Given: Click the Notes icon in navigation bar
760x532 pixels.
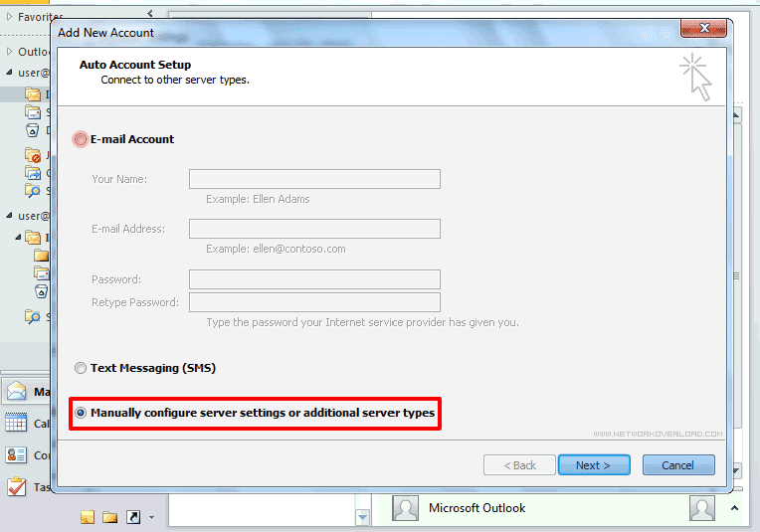Looking at the screenshot, I should click(88, 517).
